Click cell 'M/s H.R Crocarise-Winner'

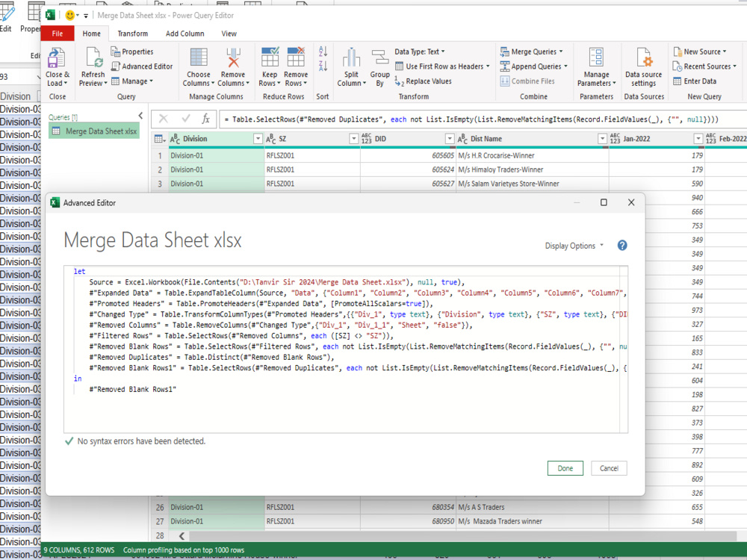[532, 155]
